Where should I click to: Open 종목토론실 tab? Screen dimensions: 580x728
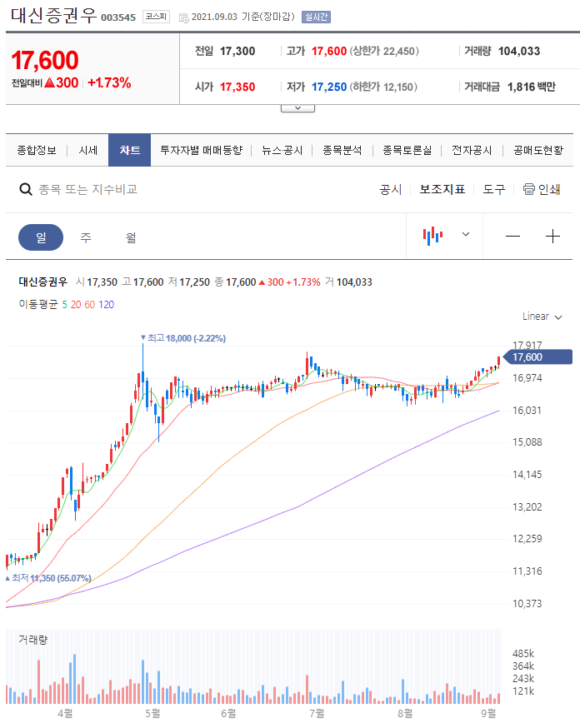(x=407, y=150)
